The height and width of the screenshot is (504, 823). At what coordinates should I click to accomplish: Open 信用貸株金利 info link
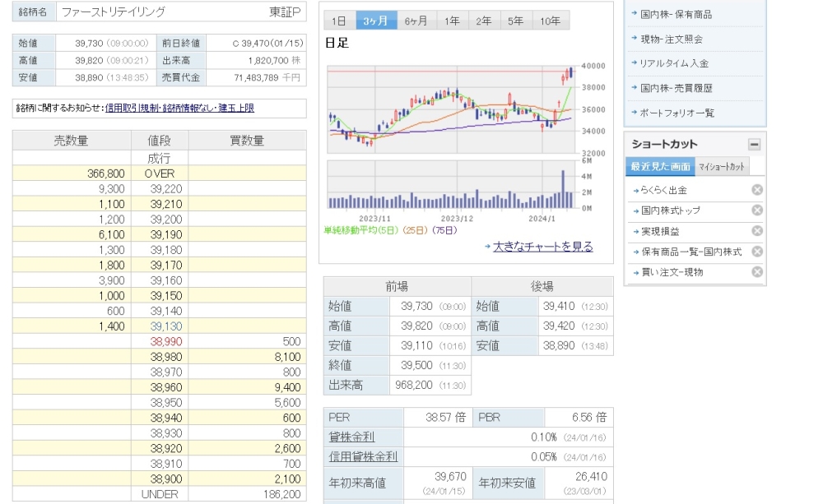(362, 456)
